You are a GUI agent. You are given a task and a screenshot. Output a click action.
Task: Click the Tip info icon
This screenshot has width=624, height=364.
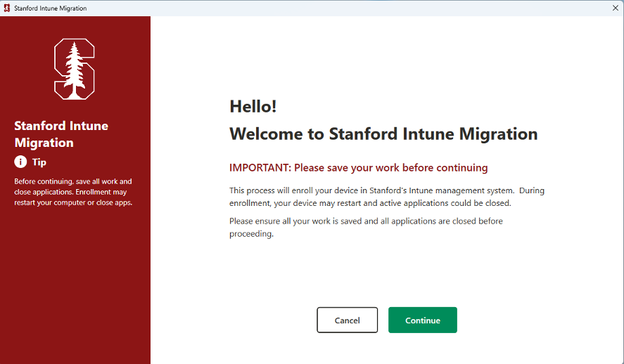[20, 162]
